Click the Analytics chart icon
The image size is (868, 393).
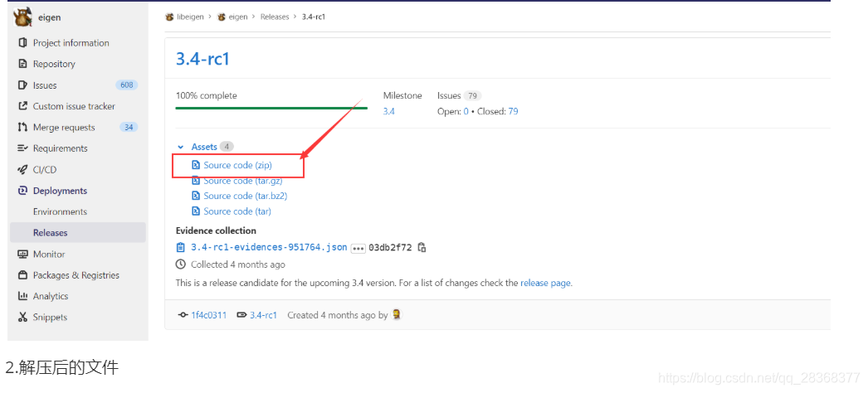coord(22,296)
